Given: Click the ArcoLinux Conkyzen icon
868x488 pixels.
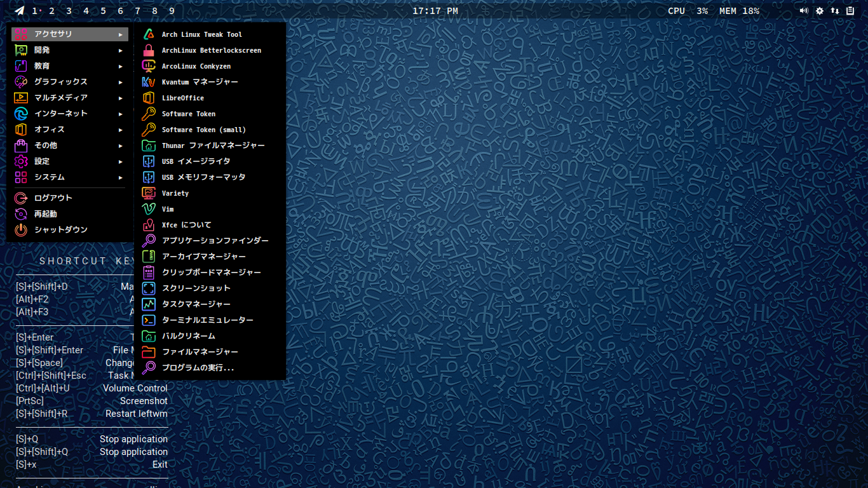Looking at the screenshot, I should click(x=149, y=66).
